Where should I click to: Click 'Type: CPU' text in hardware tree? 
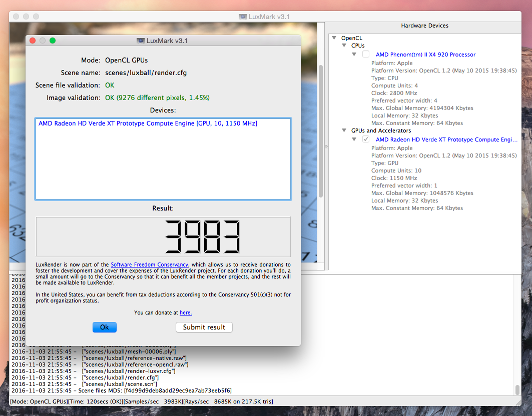[x=385, y=78]
